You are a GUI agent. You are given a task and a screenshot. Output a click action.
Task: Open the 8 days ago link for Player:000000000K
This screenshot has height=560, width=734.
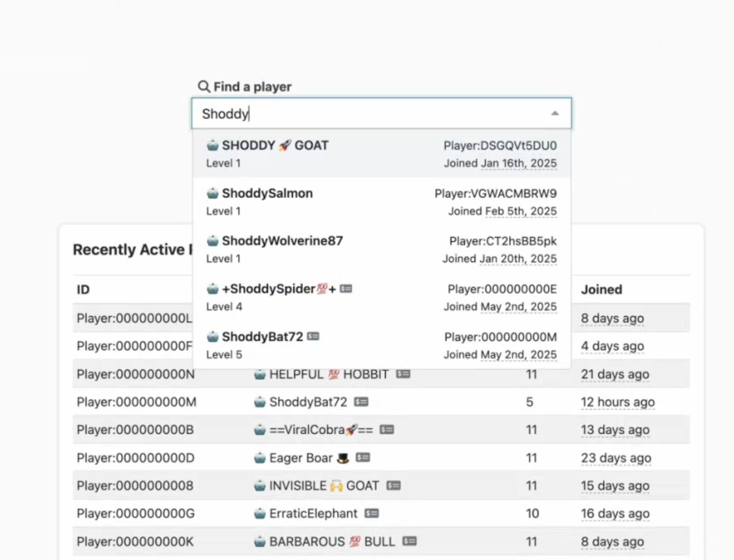pyautogui.click(x=612, y=541)
